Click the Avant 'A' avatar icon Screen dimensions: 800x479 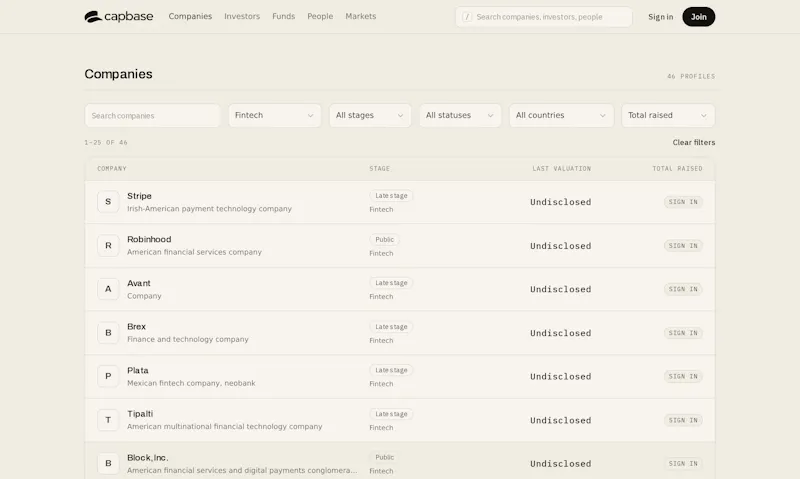108,289
